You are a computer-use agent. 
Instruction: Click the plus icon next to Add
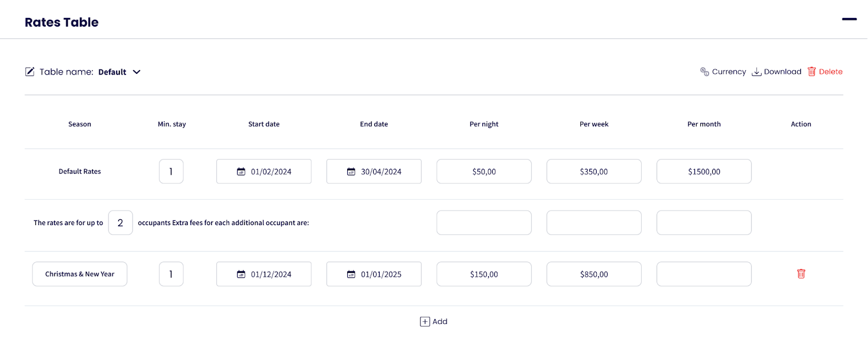425,322
